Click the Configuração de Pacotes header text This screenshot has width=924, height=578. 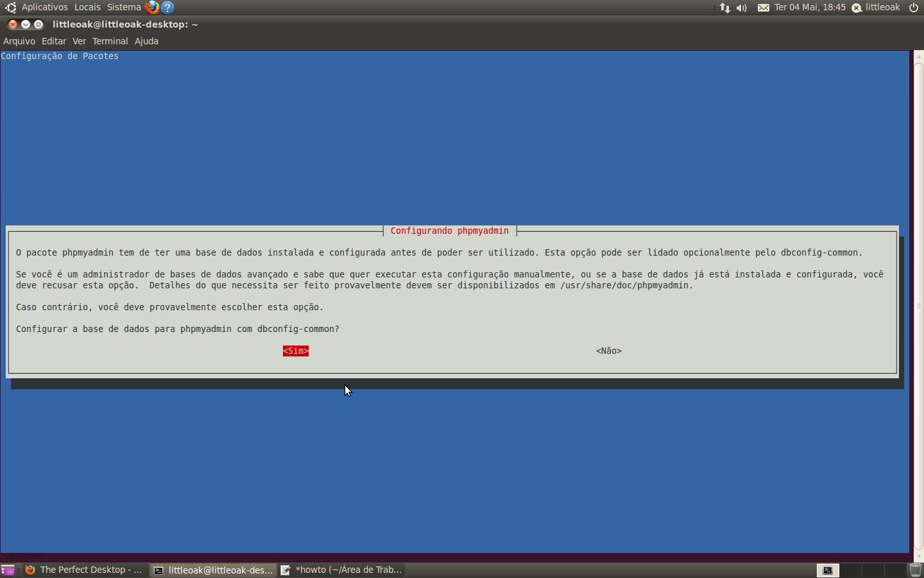60,56
